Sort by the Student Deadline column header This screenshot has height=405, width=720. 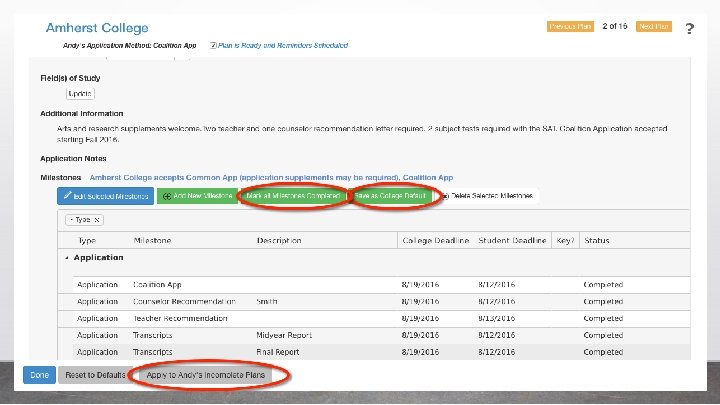(512, 241)
